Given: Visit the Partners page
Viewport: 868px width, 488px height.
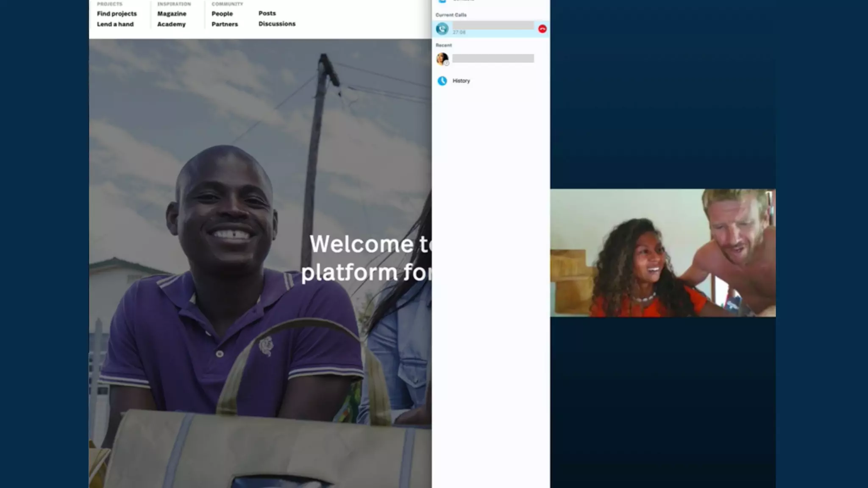Looking at the screenshot, I should click(225, 24).
